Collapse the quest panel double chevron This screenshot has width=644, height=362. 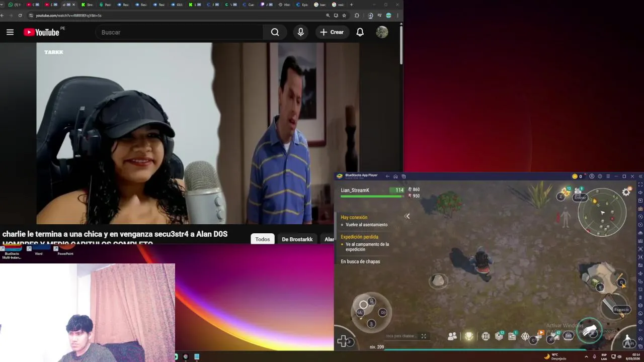click(408, 216)
